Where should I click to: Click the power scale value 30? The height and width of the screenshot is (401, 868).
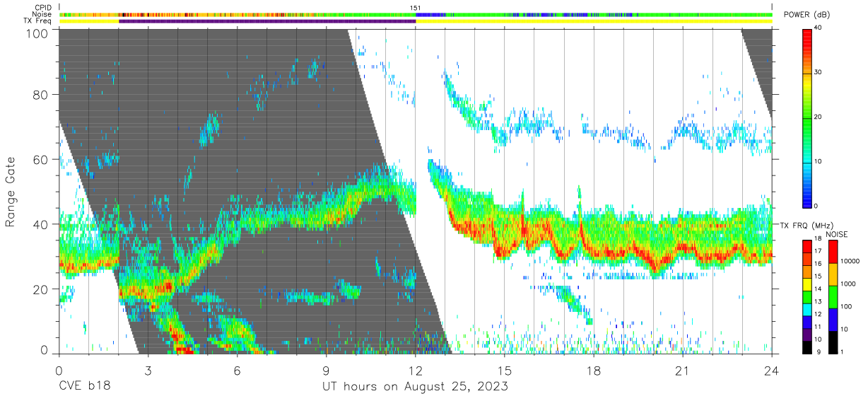pyautogui.click(x=818, y=73)
